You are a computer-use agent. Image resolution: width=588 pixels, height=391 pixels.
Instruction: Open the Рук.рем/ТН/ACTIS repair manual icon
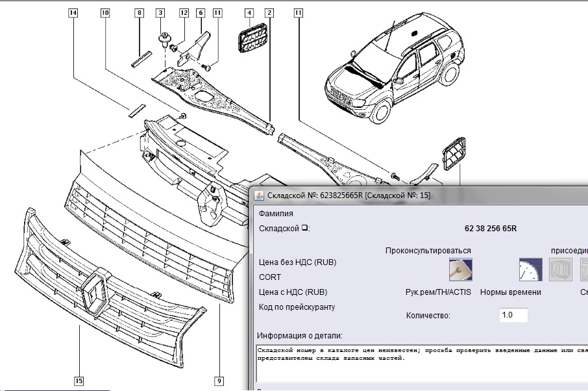(x=461, y=270)
